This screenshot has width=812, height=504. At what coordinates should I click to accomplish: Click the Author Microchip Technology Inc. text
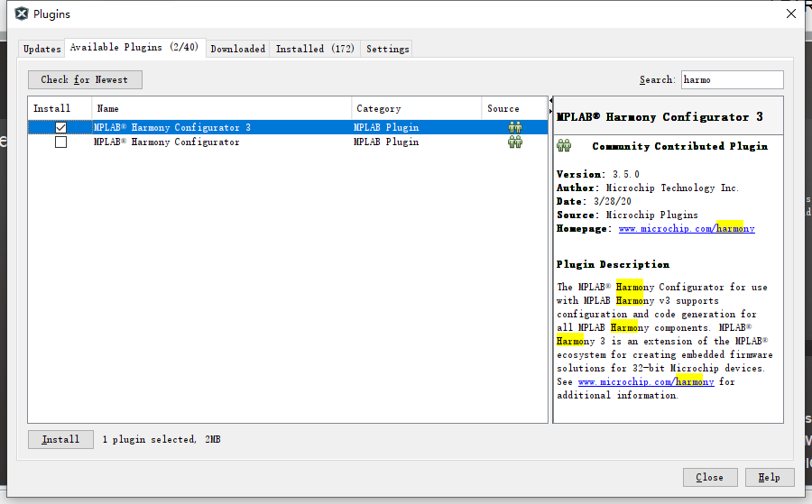click(x=648, y=188)
